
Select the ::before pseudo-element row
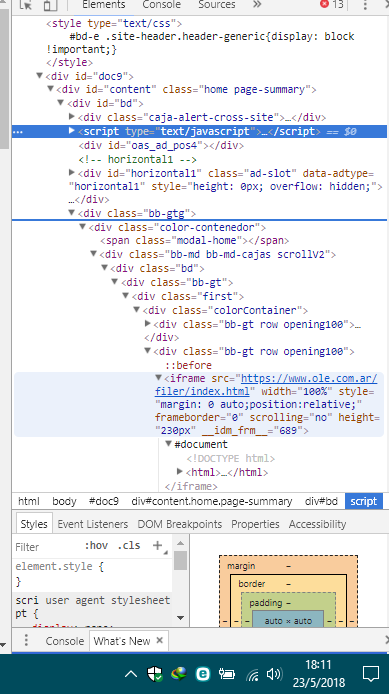point(189,365)
